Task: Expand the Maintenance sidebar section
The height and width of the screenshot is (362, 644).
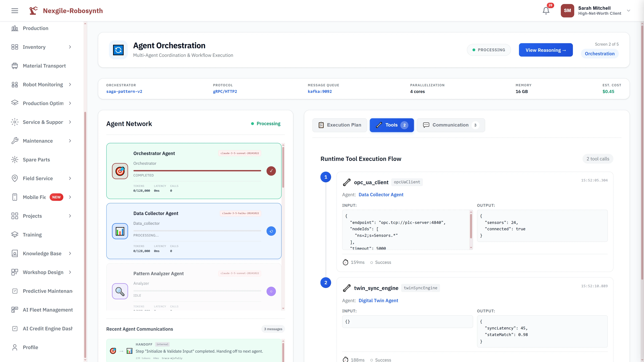Action: 70,141
